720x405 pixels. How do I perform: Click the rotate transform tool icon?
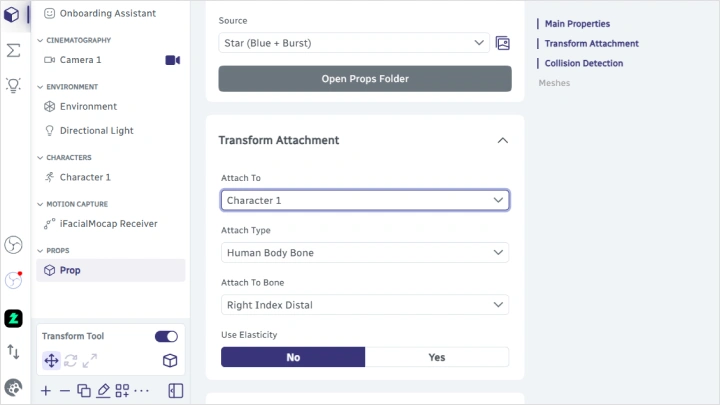pos(70,360)
